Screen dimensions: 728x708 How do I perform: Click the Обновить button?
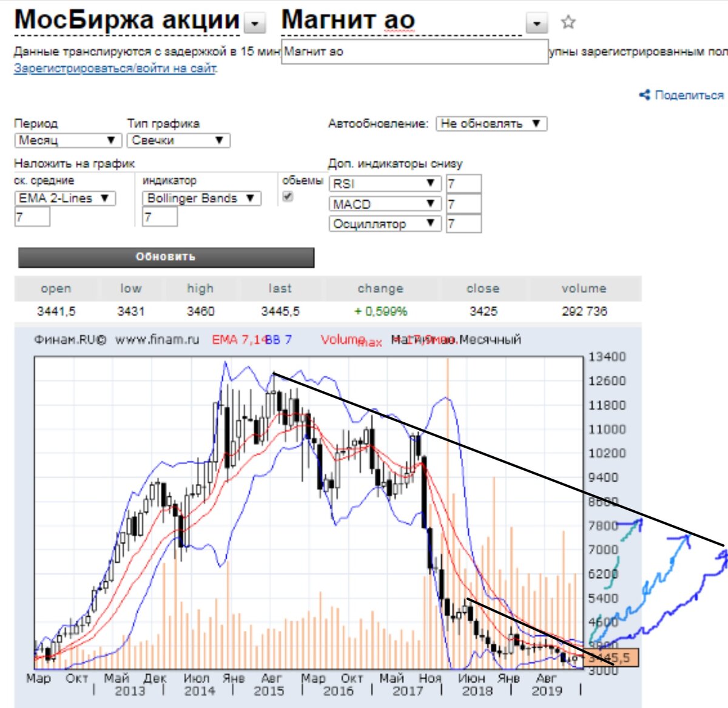(166, 257)
